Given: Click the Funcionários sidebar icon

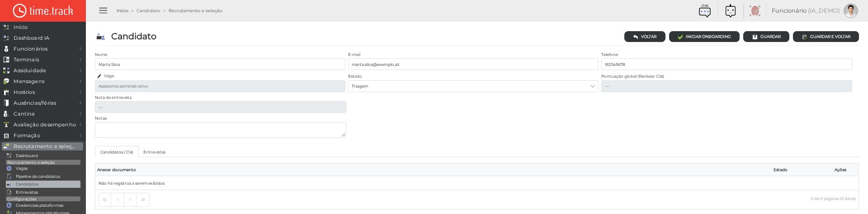Looking at the screenshot, I should pyautogui.click(x=6, y=49).
